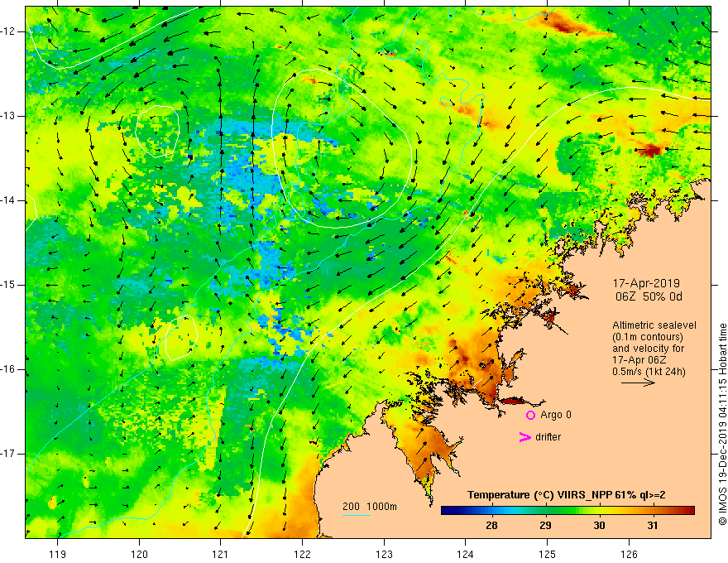The width and height of the screenshot is (728, 563).
Task: Click the '17-Apr-2019' date text
Action: 646,283
